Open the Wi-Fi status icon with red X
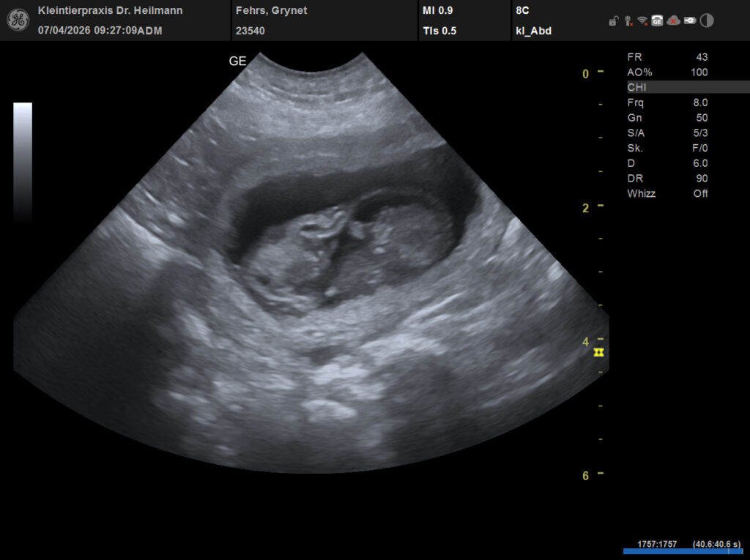The height and width of the screenshot is (560, 750). [642, 21]
